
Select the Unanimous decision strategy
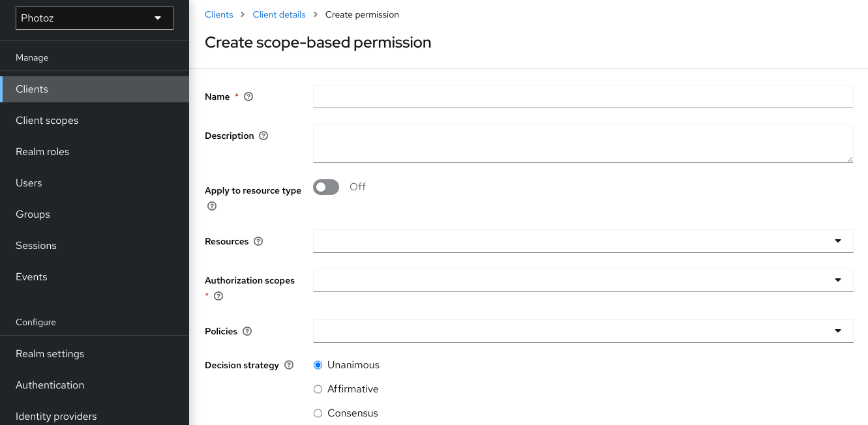pyautogui.click(x=318, y=364)
